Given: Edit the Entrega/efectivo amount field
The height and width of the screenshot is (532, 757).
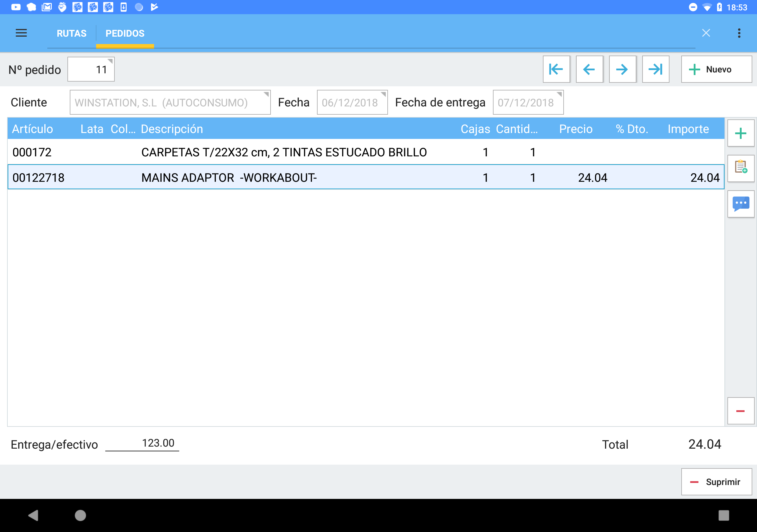Looking at the screenshot, I should [x=142, y=443].
